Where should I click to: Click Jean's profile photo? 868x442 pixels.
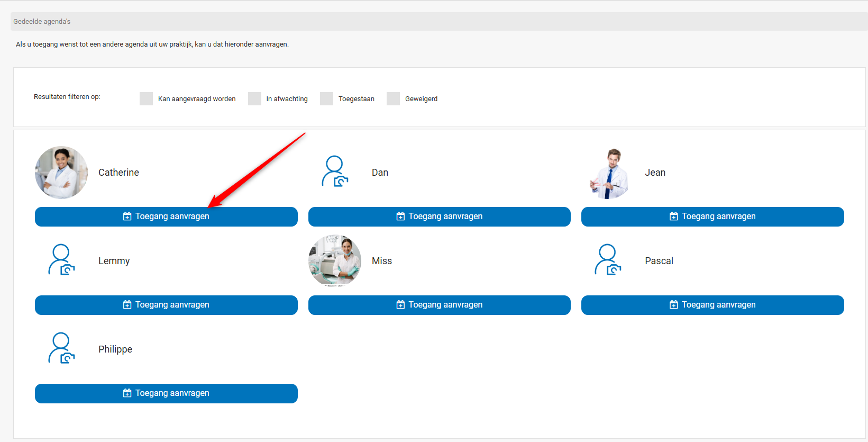coord(609,173)
